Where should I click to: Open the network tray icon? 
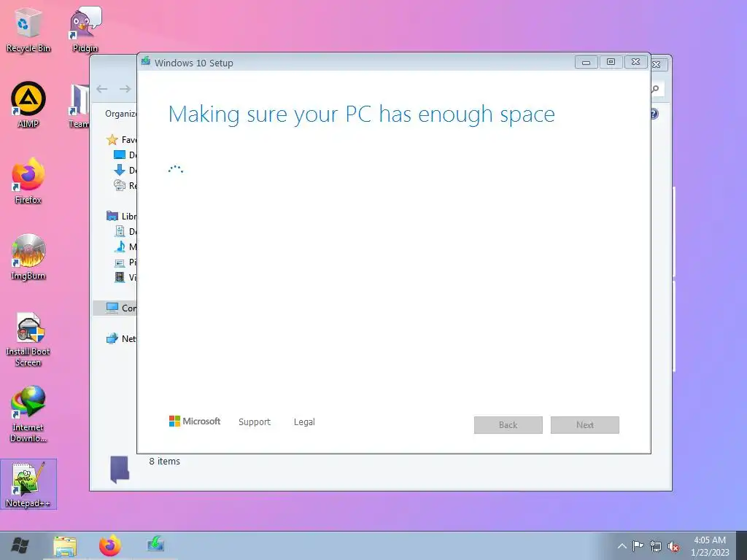coord(656,547)
